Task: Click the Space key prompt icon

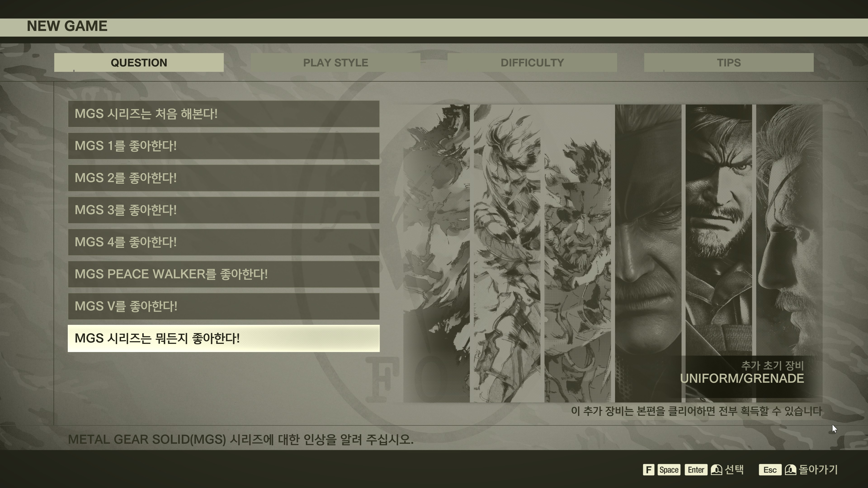Action: pyautogui.click(x=669, y=470)
